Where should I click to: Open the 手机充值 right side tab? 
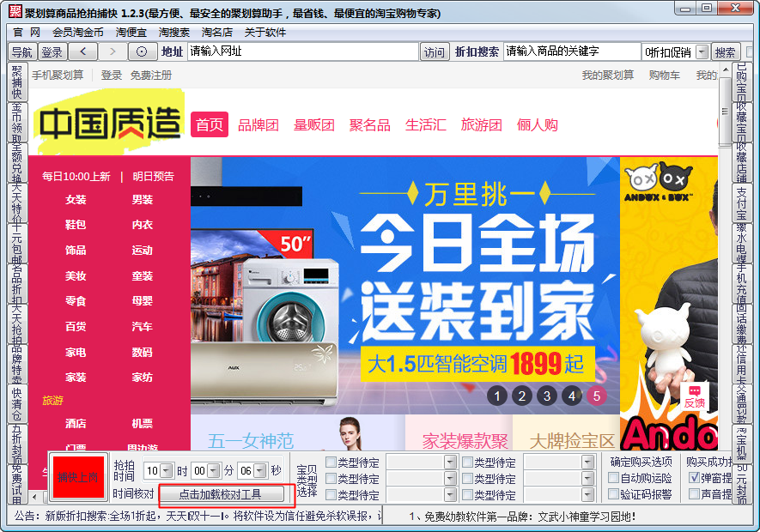tap(742, 283)
